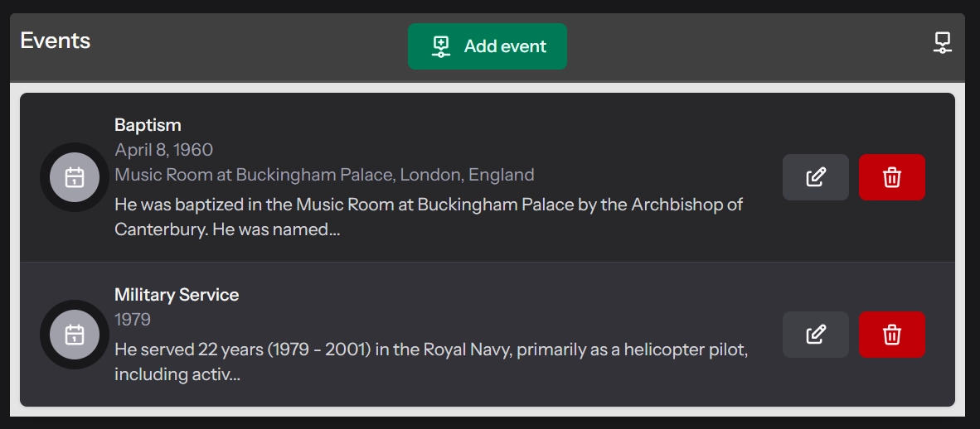The image size is (980, 429).
Task: Click the calendar icon beside the Baptism event
Action: (x=75, y=177)
